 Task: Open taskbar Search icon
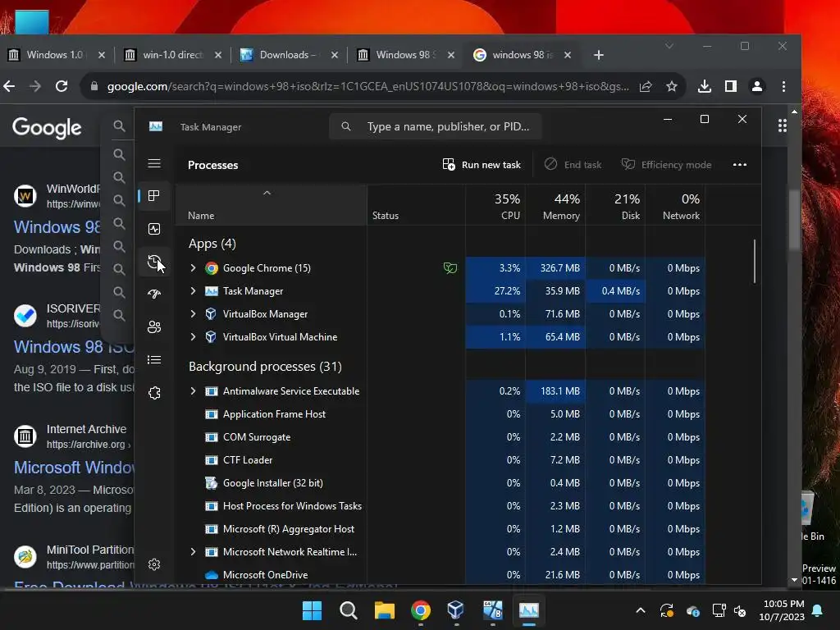348,610
